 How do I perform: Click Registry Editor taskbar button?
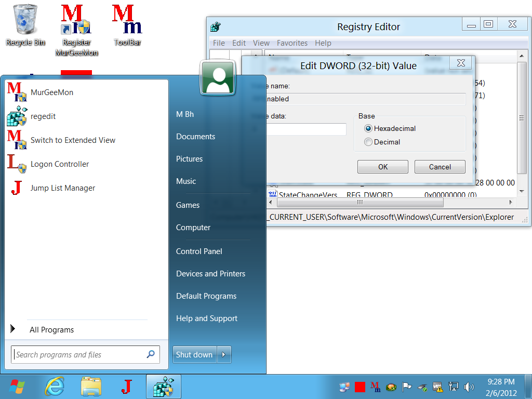[164, 387]
